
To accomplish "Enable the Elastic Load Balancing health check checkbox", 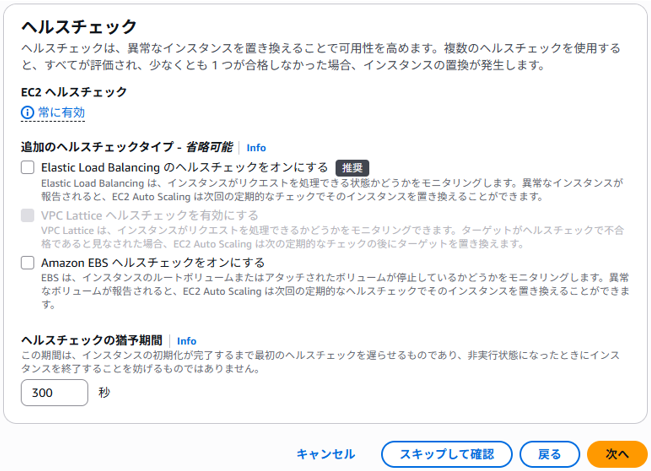I will click(28, 168).
